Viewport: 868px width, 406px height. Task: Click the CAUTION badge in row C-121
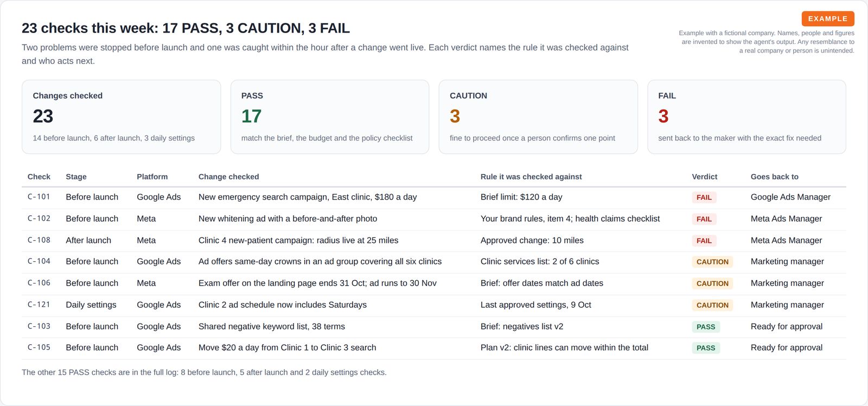coord(712,305)
